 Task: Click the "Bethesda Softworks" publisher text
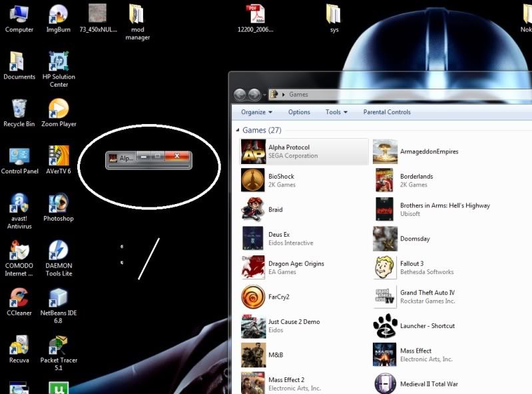[x=427, y=272]
